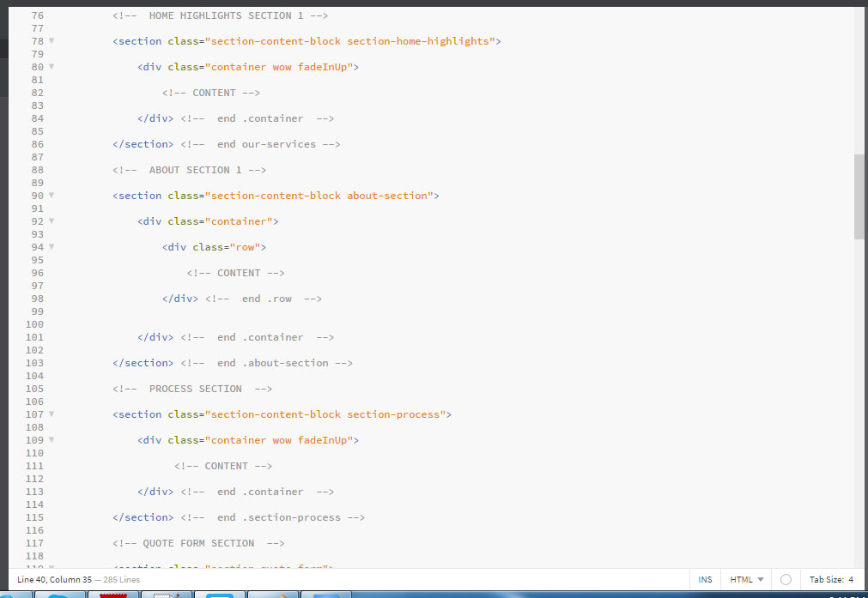
Task: Click the '285 Lines' status text
Action: (x=121, y=579)
